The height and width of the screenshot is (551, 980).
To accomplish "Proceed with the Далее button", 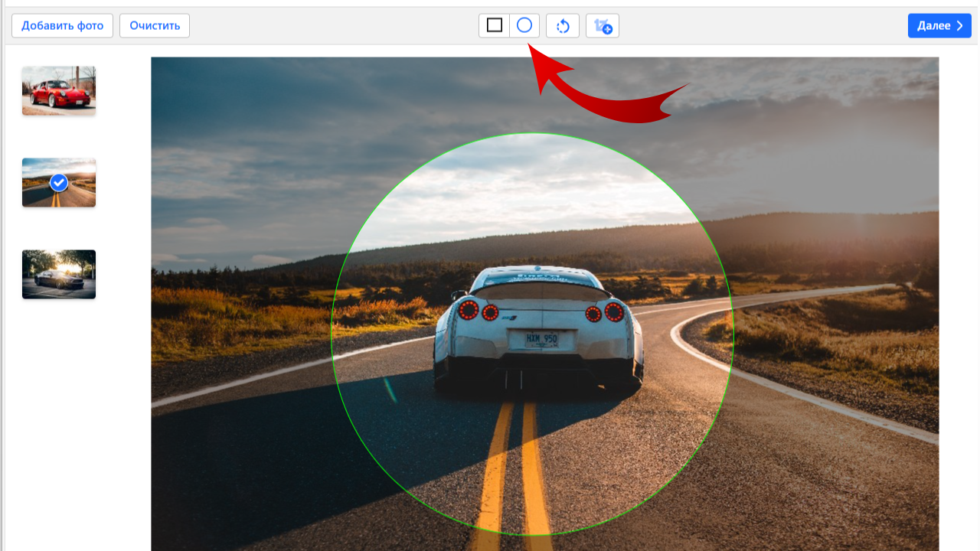I will 939,25.
